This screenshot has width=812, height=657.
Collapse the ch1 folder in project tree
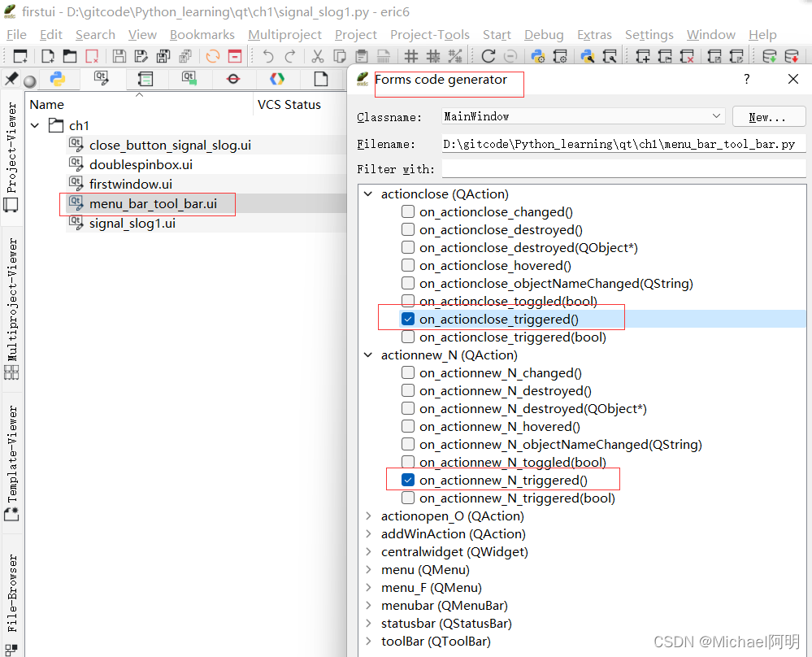click(35, 125)
